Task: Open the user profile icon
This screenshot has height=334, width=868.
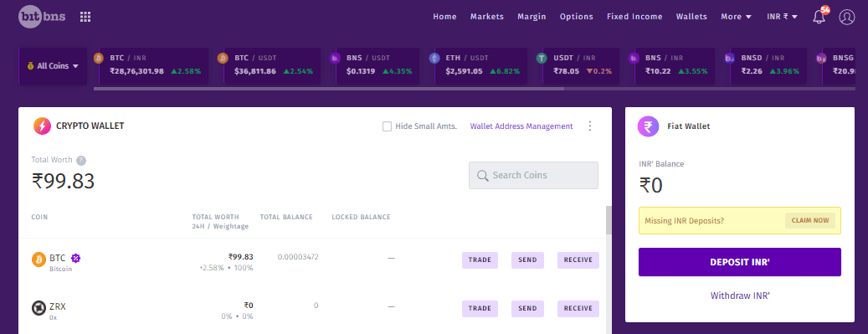Action: tap(847, 18)
